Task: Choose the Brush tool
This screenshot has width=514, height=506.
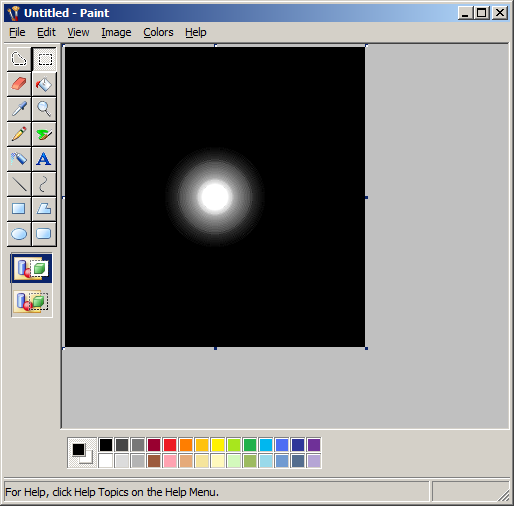Action: 44,134
